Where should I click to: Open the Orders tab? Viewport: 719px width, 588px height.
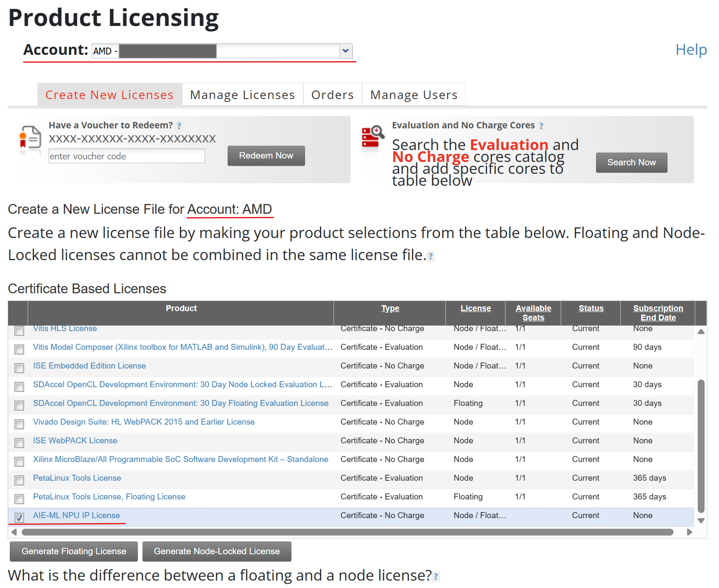point(333,95)
